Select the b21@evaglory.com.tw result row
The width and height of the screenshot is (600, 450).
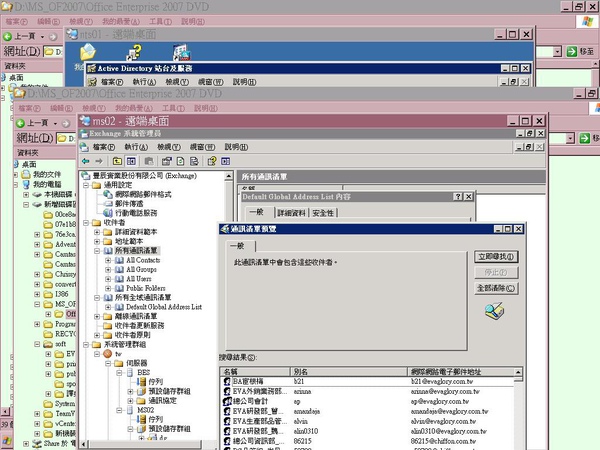pyautogui.click(x=367, y=382)
